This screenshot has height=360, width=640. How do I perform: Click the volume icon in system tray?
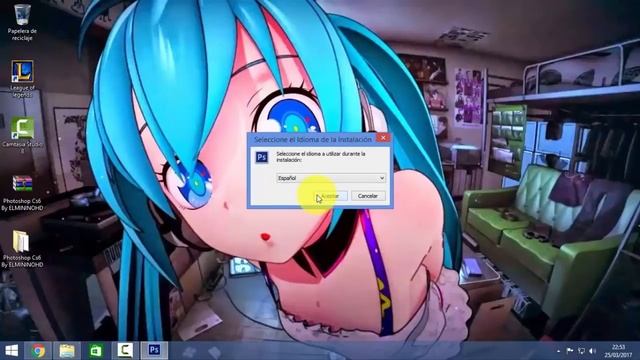click(x=593, y=351)
